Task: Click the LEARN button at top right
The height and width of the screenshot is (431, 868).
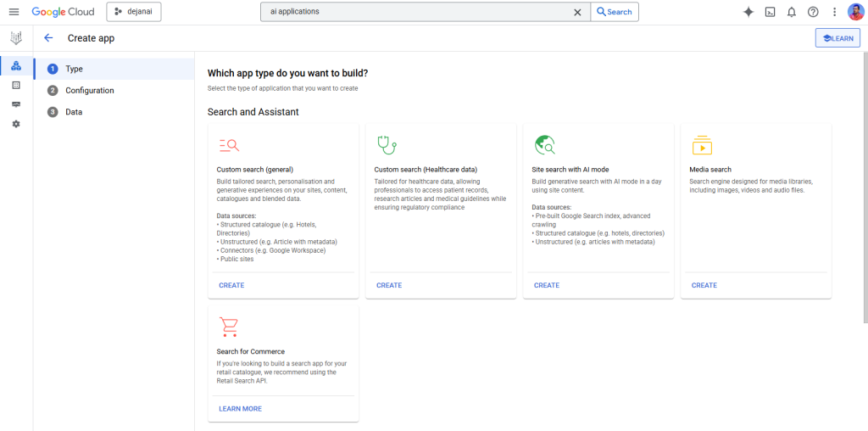Action: pyautogui.click(x=837, y=38)
